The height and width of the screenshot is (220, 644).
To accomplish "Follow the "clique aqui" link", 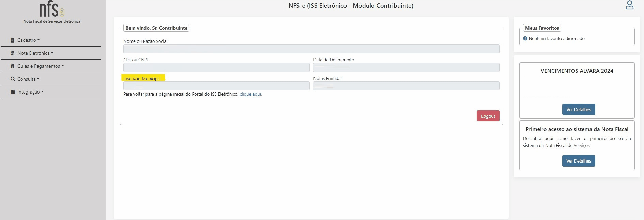I will click(250, 94).
